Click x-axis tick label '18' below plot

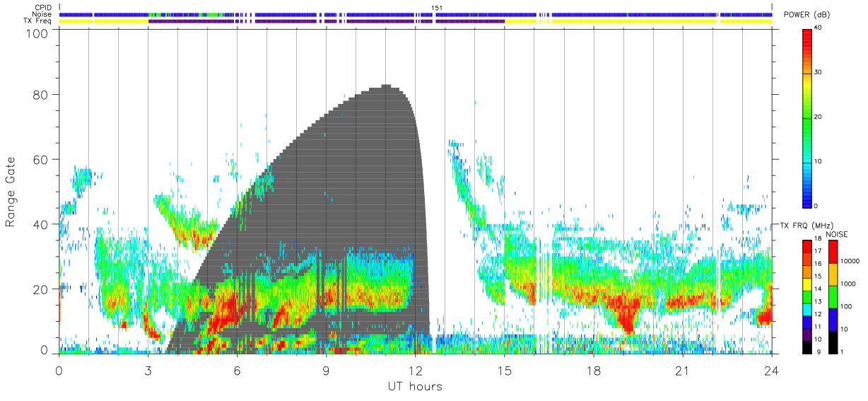pos(594,370)
